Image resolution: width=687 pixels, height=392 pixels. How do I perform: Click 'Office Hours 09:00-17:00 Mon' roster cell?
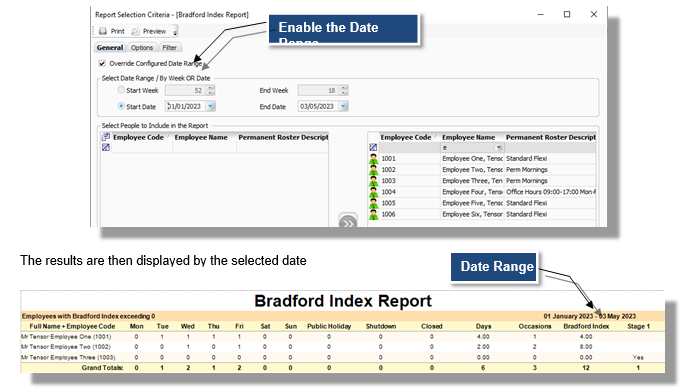(x=550, y=192)
